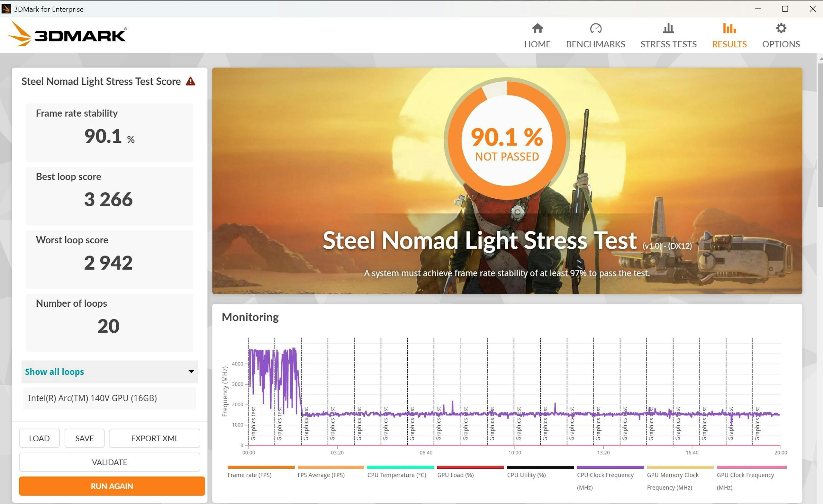Click the Steel Nomad Light Stress Test Score title
Screen dimensions: 823x504
click(101, 81)
